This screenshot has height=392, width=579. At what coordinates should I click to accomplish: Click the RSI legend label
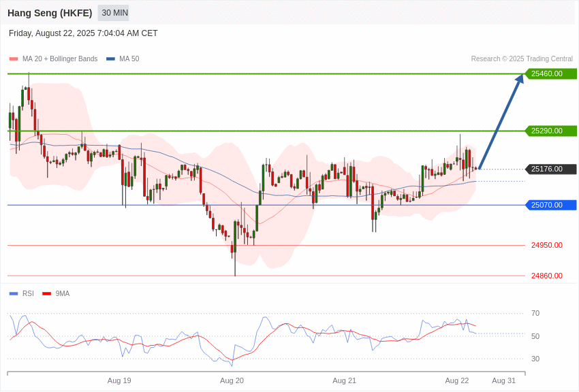tap(28, 293)
